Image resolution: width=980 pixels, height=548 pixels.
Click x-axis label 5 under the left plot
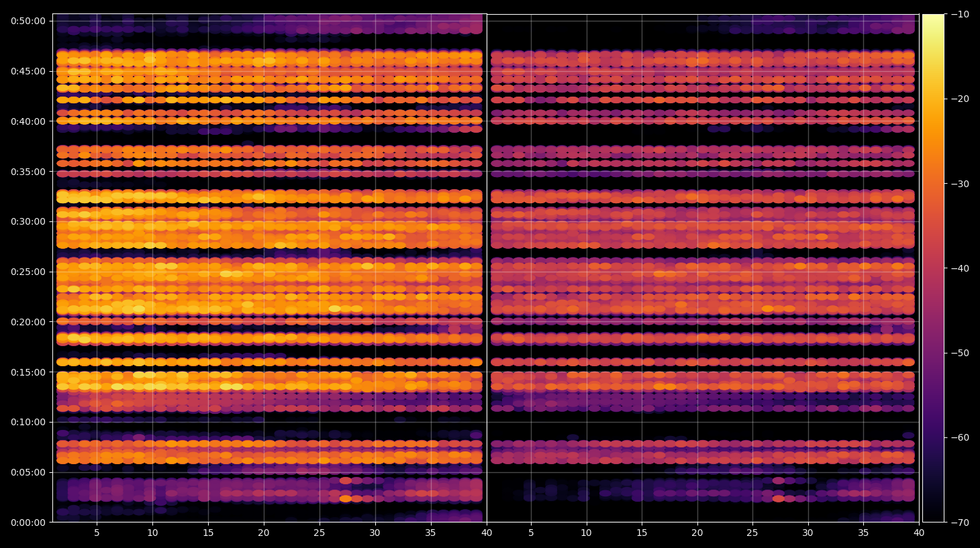(97, 533)
